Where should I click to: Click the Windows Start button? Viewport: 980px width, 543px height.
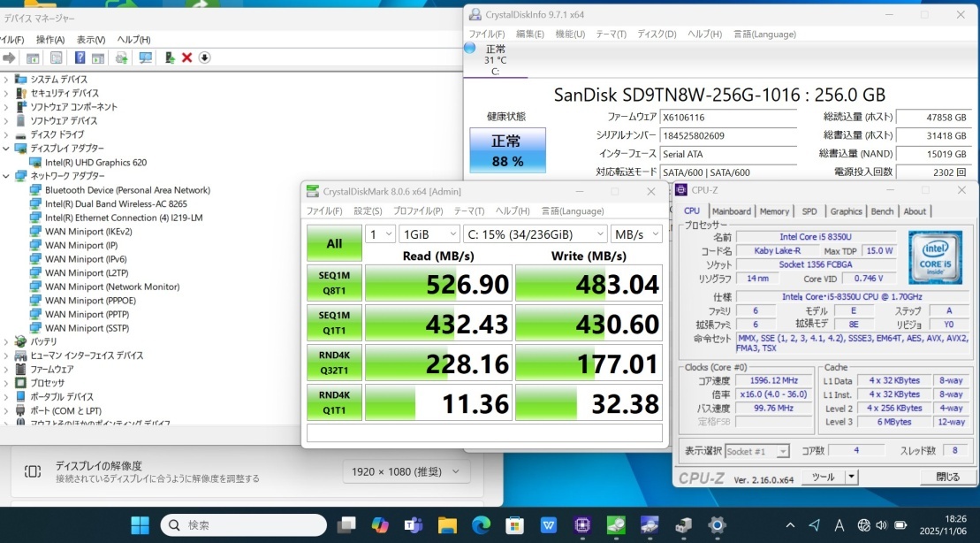140,525
